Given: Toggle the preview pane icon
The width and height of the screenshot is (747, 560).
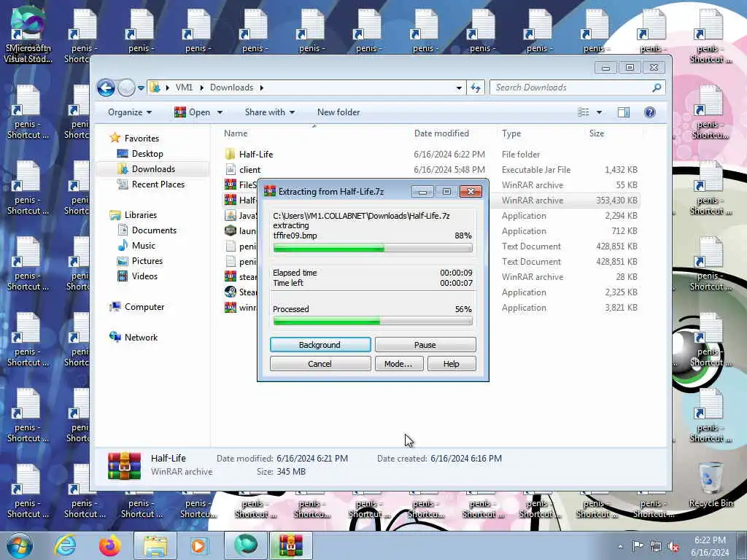Looking at the screenshot, I should coord(624,112).
